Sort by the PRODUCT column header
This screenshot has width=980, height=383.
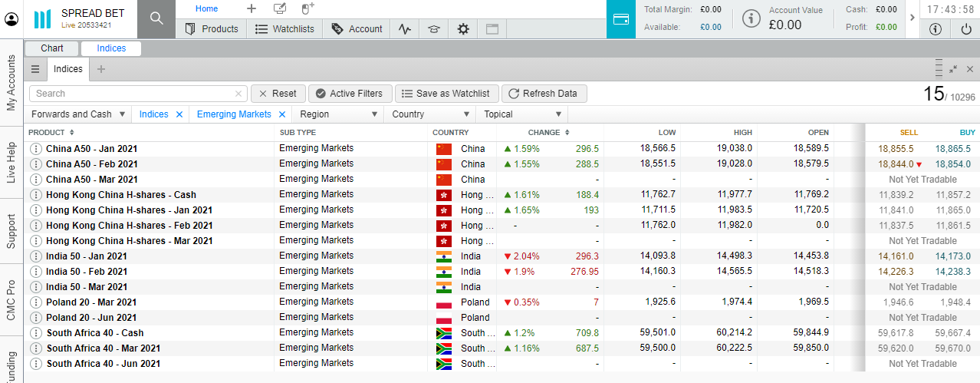point(51,133)
